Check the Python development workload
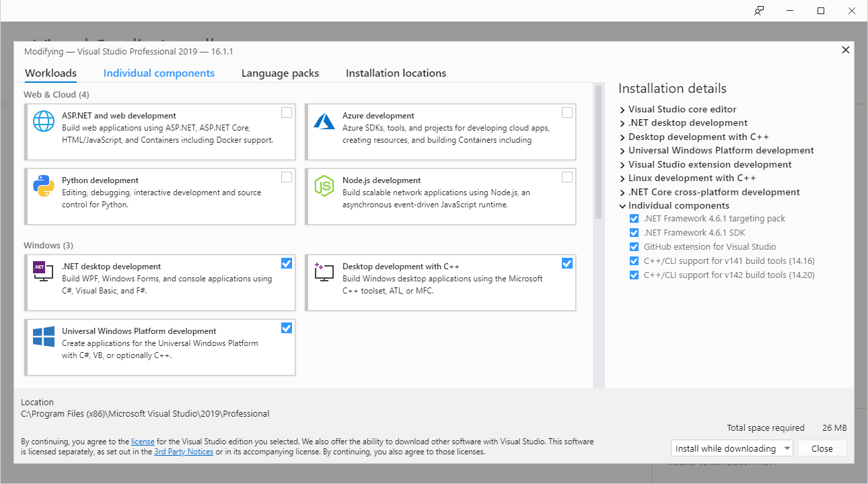This screenshot has height=484, width=868. [287, 177]
